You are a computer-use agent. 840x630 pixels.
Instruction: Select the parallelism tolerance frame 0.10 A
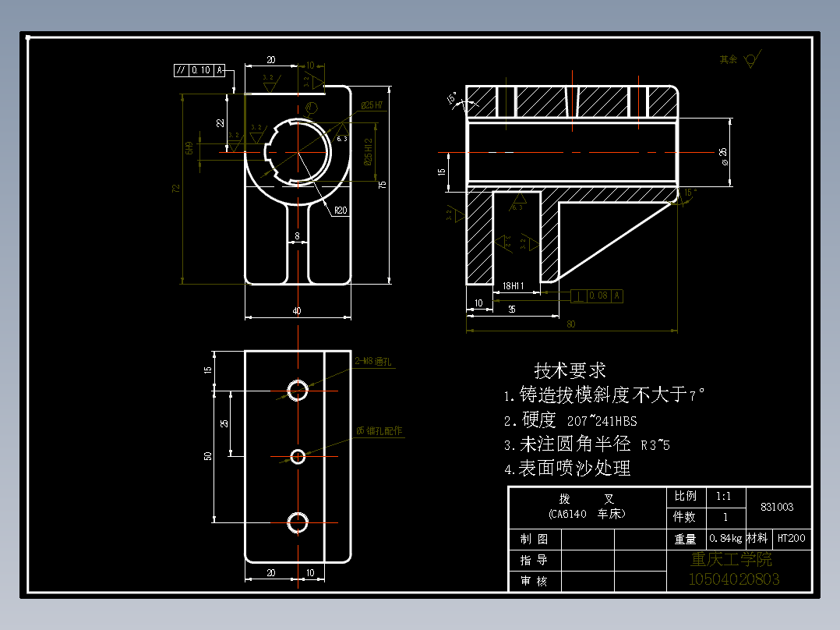tap(199, 69)
